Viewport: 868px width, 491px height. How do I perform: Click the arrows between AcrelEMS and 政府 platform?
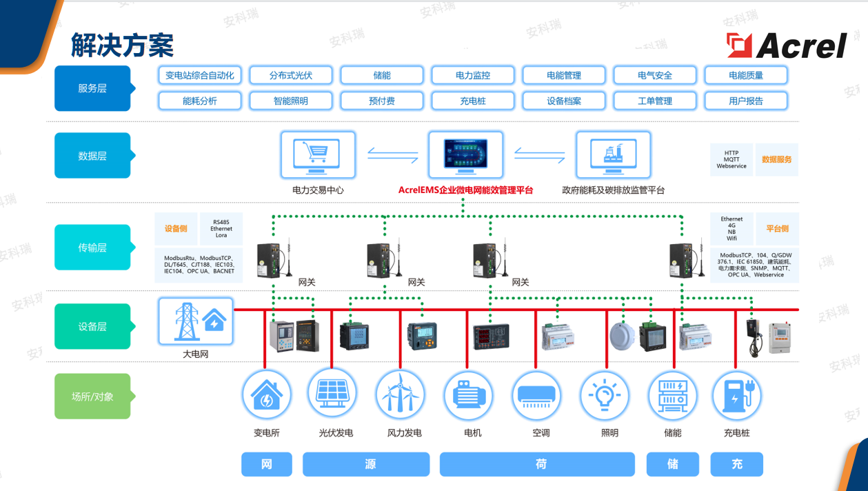coord(539,155)
